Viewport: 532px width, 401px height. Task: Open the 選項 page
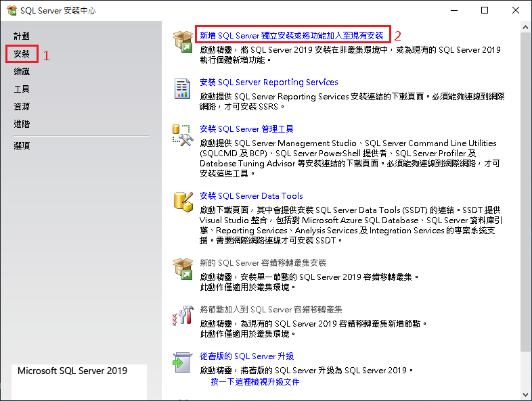coord(22,146)
